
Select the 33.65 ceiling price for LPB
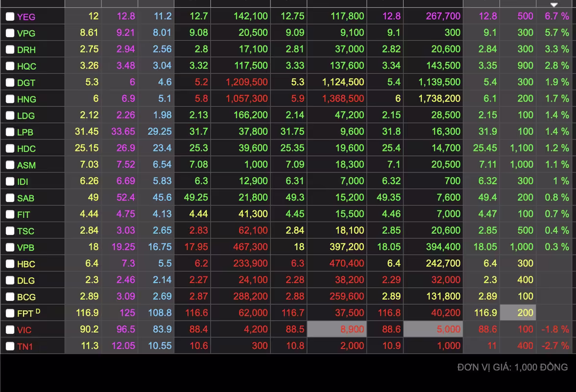point(123,131)
